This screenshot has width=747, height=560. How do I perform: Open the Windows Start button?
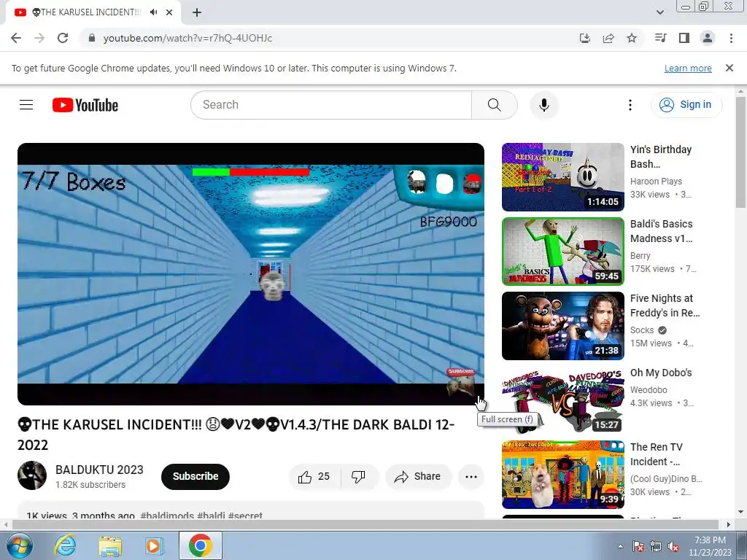pos(20,545)
